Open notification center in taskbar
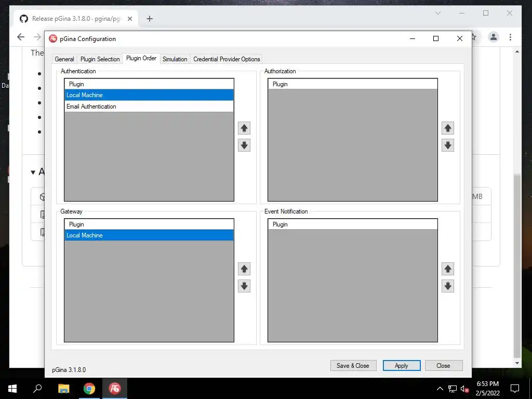Screen dimensions: 532x399 tap(515, 389)
